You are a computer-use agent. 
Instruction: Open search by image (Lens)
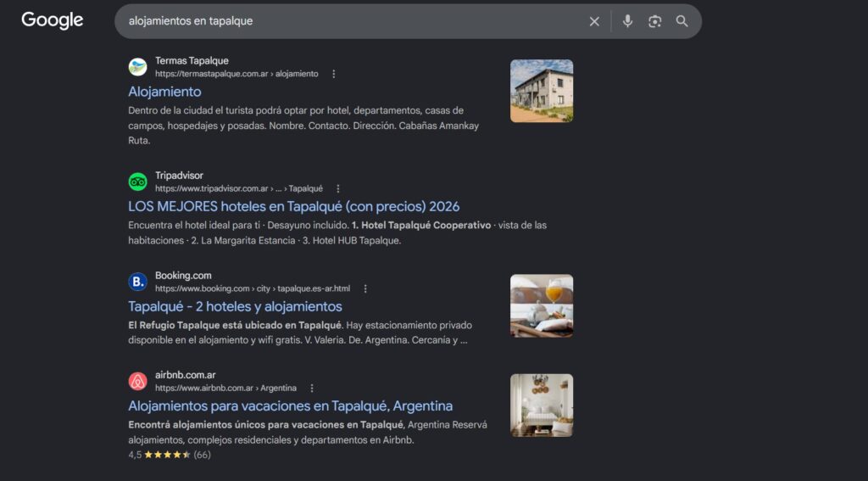pyautogui.click(x=655, y=21)
